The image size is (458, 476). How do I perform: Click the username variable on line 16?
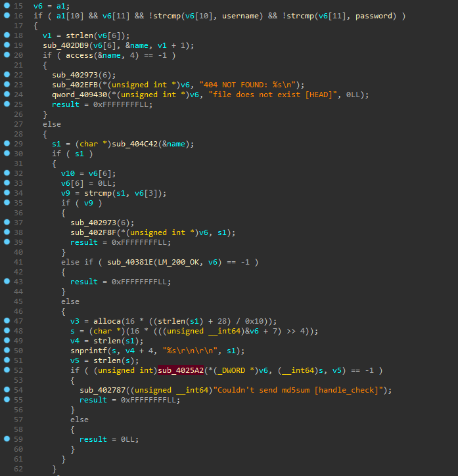pyautogui.click(x=240, y=16)
